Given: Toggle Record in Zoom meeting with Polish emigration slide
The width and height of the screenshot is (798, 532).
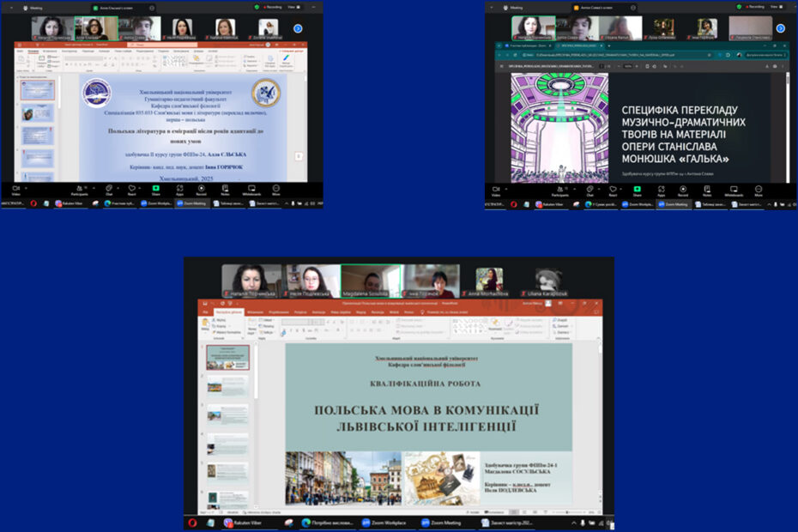Looking at the screenshot, I should [x=202, y=190].
